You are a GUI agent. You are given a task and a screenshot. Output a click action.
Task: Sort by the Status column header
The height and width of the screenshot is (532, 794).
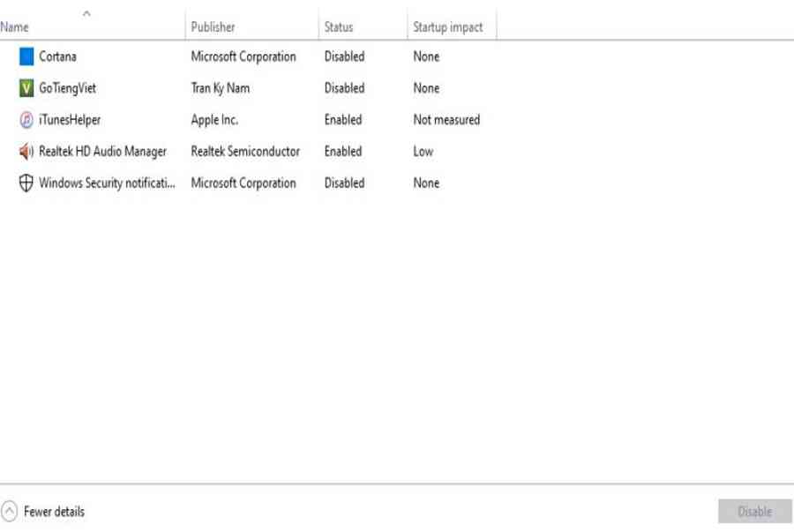(339, 26)
